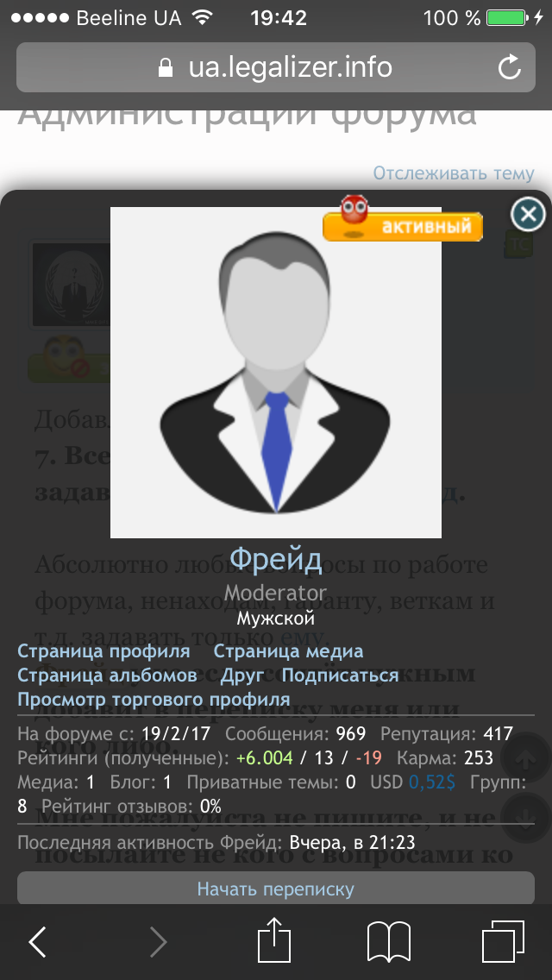Close the Фрейд profile popup

tap(528, 214)
